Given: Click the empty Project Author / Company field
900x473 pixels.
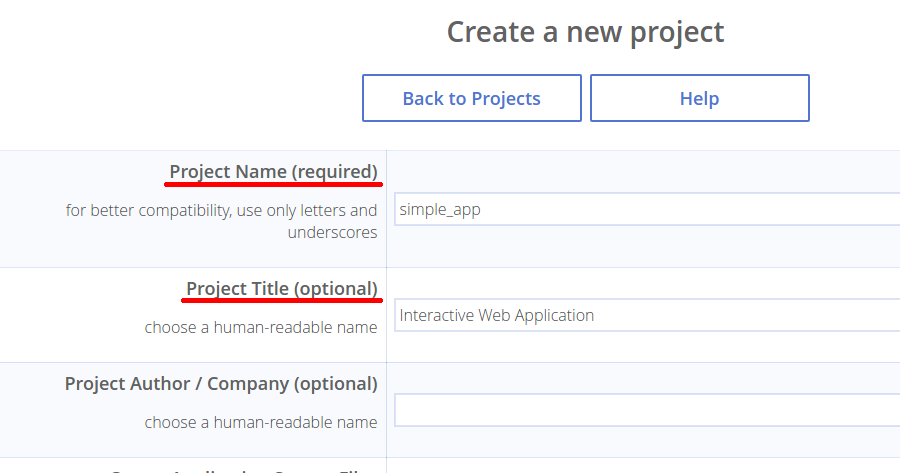Looking at the screenshot, I should point(647,410).
